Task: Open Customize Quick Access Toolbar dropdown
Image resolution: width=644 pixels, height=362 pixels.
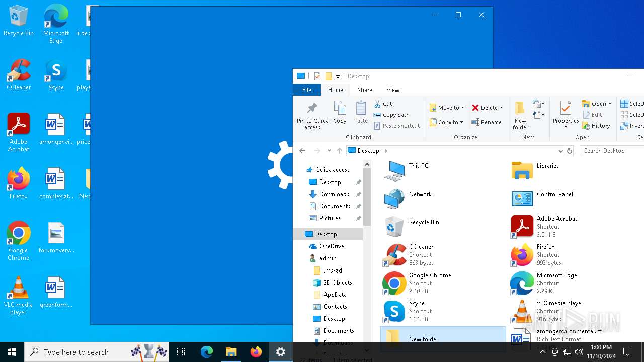Action: pyautogui.click(x=338, y=77)
